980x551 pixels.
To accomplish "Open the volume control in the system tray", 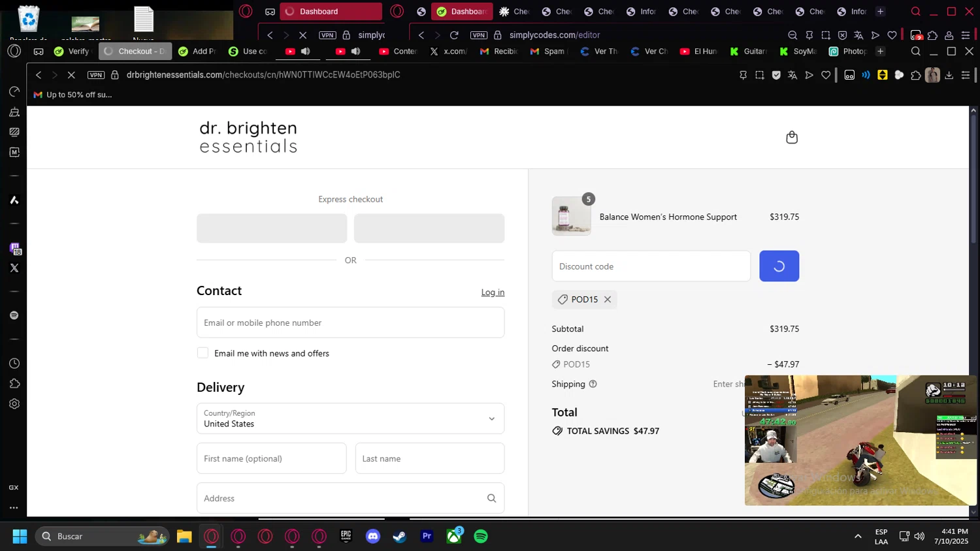I will [919, 537].
